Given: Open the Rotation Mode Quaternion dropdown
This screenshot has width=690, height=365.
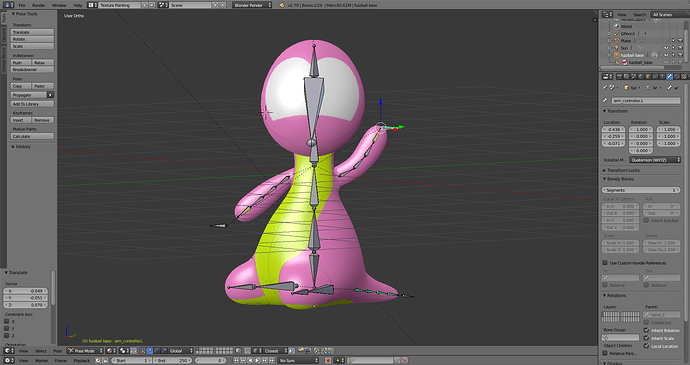Looking at the screenshot, I should click(x=655, y=160).
